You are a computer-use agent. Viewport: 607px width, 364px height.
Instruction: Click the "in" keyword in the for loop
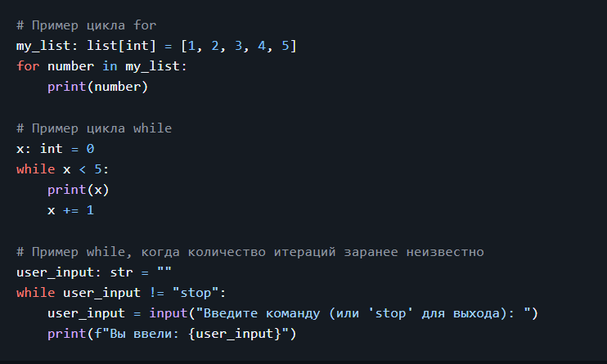[110, 66]
